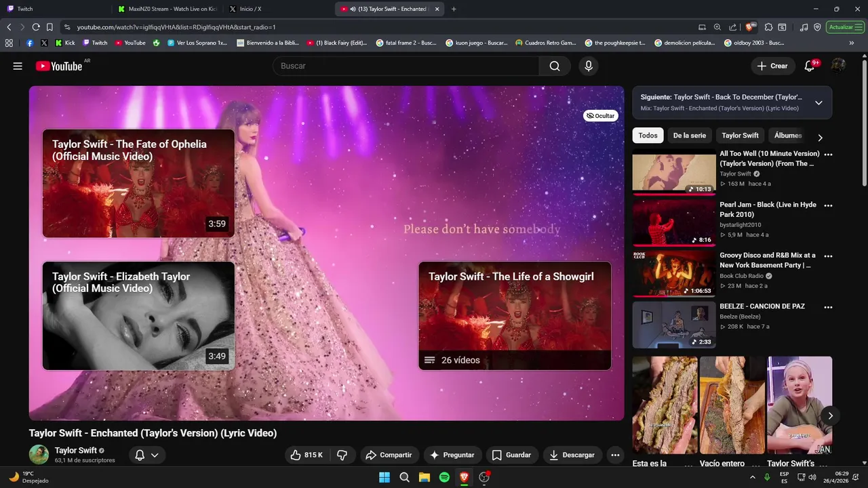Screen dimensions: 868x488
Task: Open Esta es la short thumbnail
Action: click(x=665, y=405)
